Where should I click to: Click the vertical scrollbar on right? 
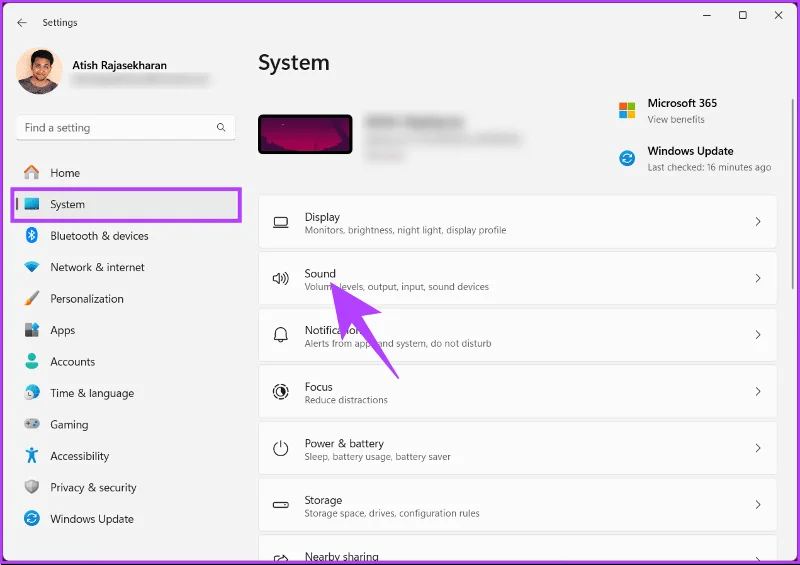tap(792, 194)
